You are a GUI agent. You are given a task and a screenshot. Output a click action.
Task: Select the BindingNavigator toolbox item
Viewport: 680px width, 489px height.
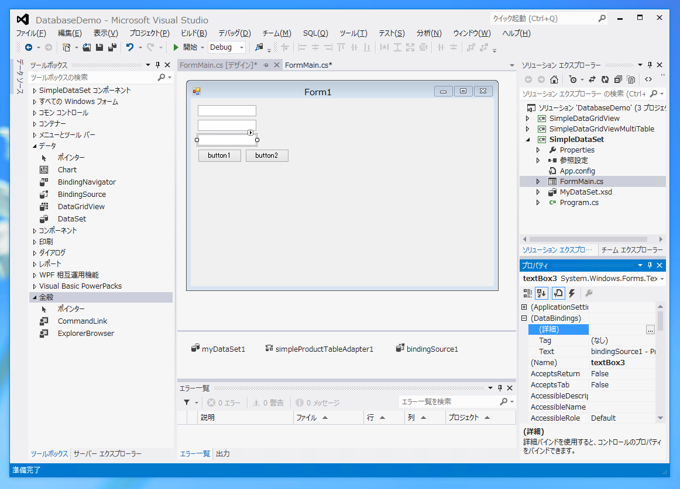tap(87, 182)
